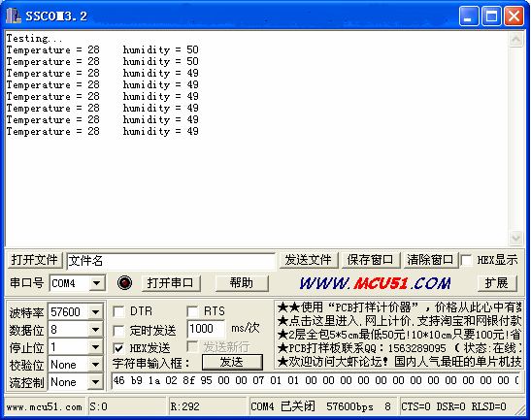Click the 打开串口 open port button
The height and width of the screenshot is (420, 531).
171,283
